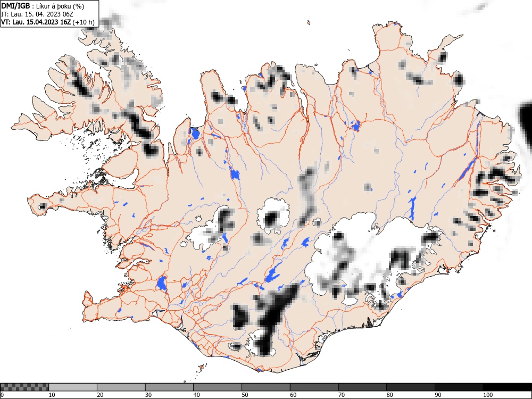Pick the 60–70% dark gray legend segment

click(x=314, y=387)
